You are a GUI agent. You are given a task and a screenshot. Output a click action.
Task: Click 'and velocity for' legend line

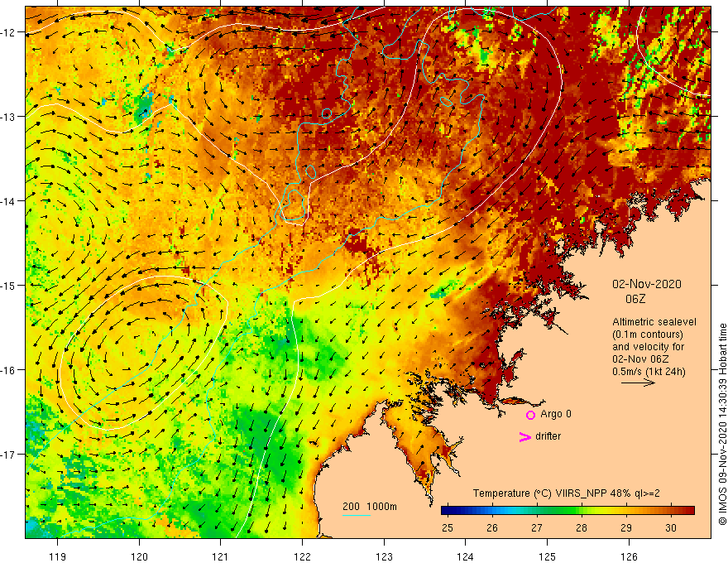(648, 347)
